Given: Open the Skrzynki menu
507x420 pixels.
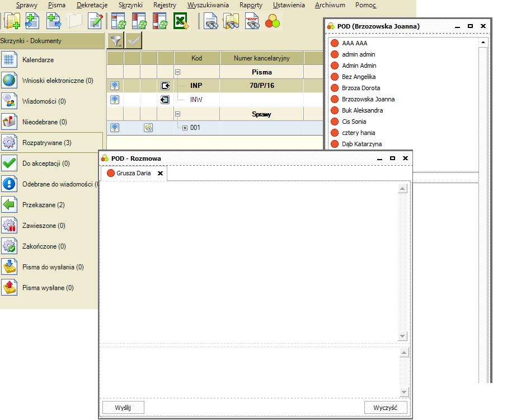Looking at the screenshot, I should coord(130,5).
